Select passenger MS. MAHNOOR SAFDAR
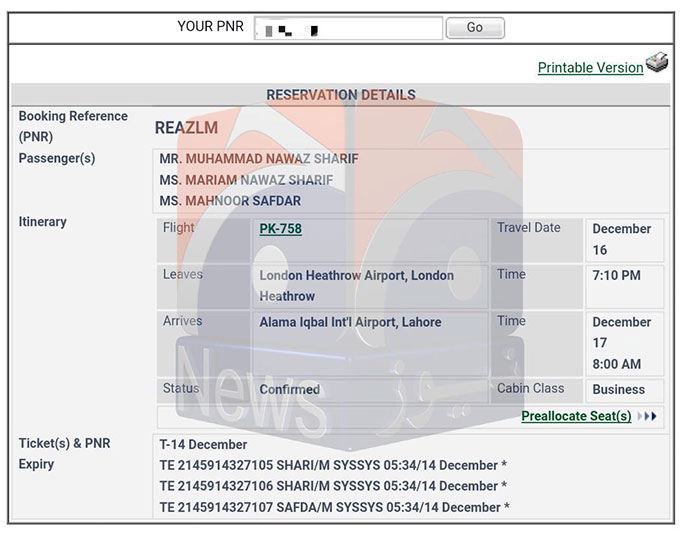This screenshot has height=543, width=700. 230,201
